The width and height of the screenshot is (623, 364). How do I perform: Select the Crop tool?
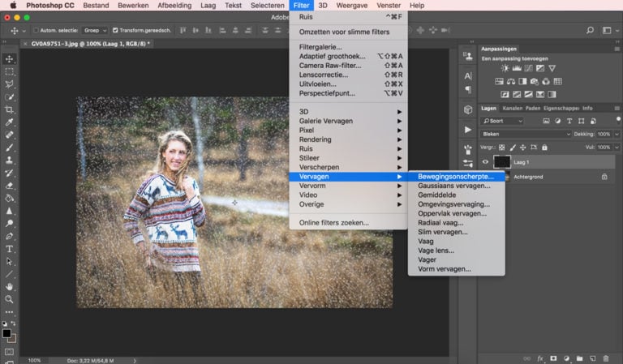pyautogui.click(x=9, y=109)
